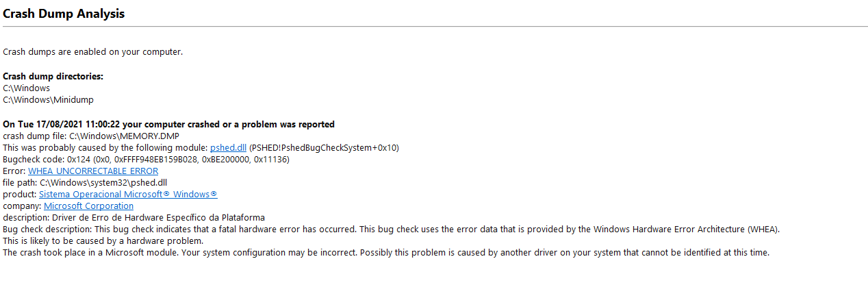Click the Bugcheck code 0x124 line
The width and height of the screenshot is (868, 285).
tap(146, 160)
